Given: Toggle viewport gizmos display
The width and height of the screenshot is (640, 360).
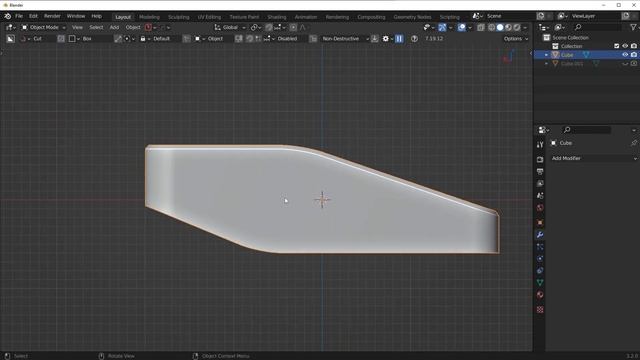Looking at the screenshot, I should pos(442,27).
